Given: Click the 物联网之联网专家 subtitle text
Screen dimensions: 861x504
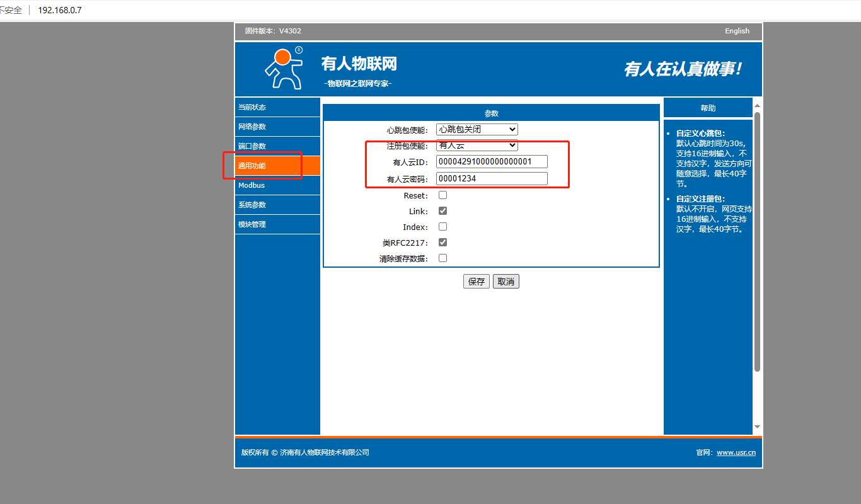Looking at the screenshot, I should (358, 84).
